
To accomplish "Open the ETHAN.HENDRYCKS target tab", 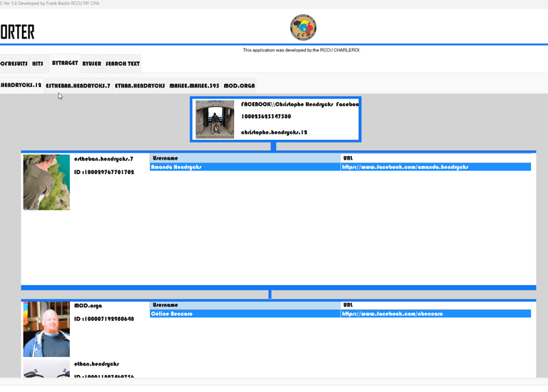I will point(140,86).
